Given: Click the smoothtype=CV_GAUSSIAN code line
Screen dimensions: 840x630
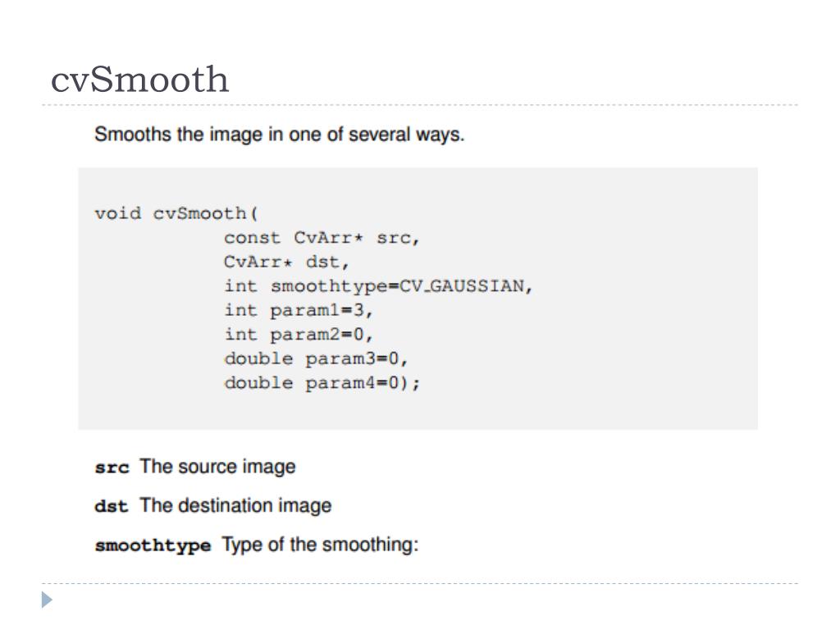Looking at the screenshot, I should click(378, 286).
